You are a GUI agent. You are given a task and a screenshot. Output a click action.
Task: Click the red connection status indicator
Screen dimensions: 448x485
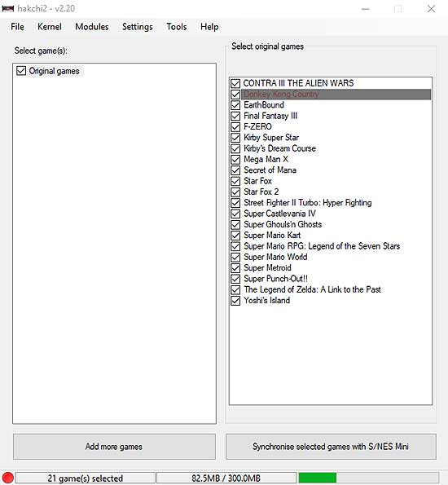(x=7, y=478)
